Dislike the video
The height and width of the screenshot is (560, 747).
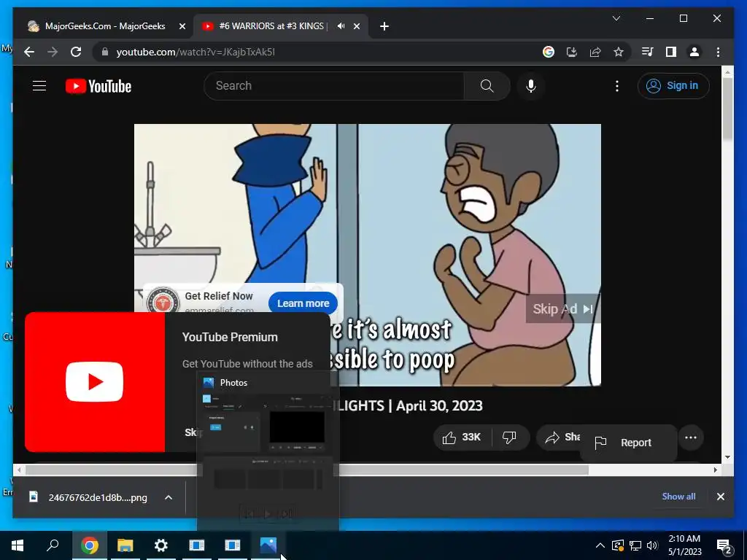(510, 437)
